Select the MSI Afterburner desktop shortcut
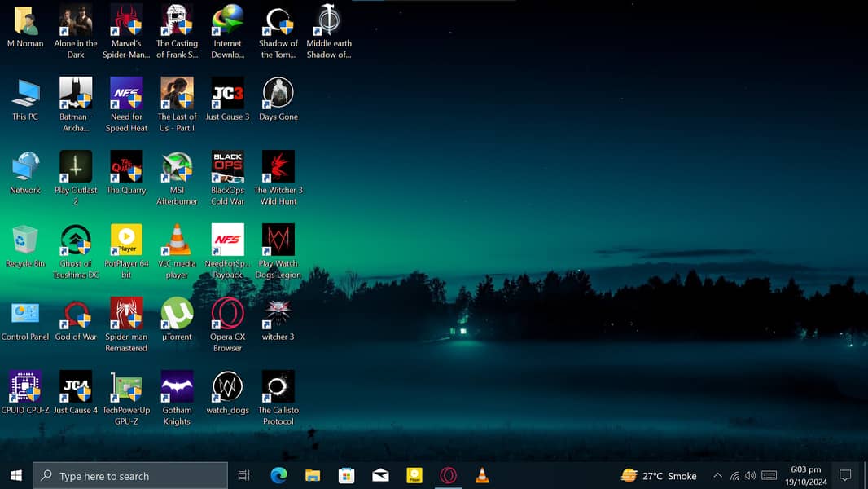 click(x=177, y=168)
